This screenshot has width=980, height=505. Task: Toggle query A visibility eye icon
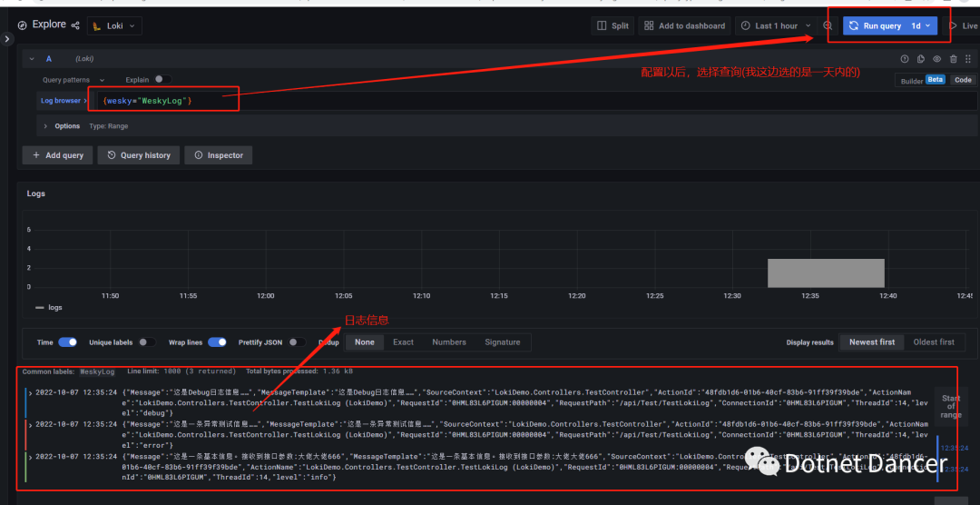(936, 59)
